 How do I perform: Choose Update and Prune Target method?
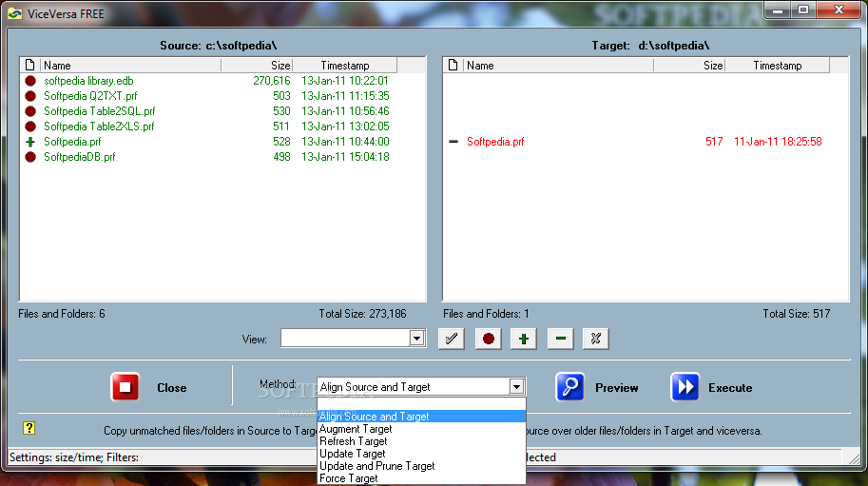pyautogui.click(x=421, y=466)
